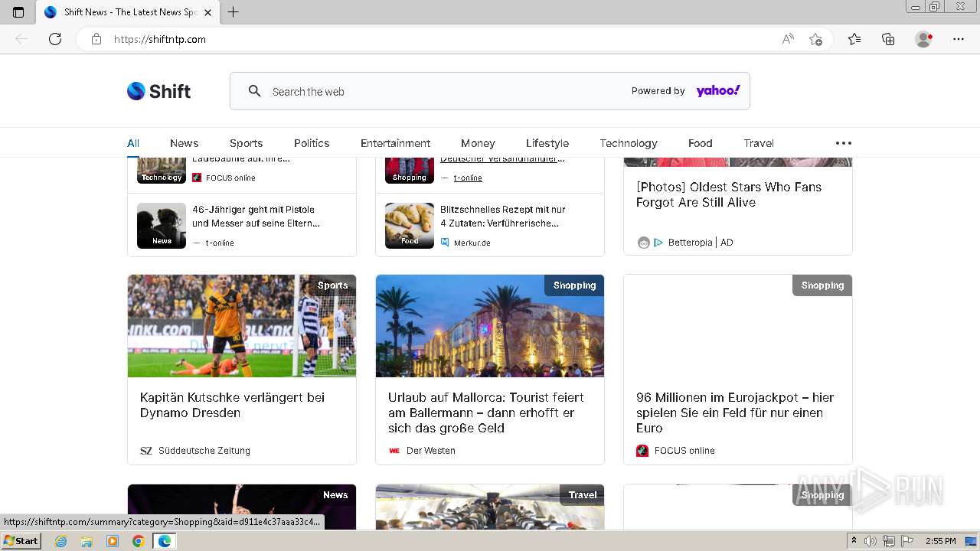Click the soccer match thumbnail
The width and height of the screenshot is (980, 551).
[242, 326]
